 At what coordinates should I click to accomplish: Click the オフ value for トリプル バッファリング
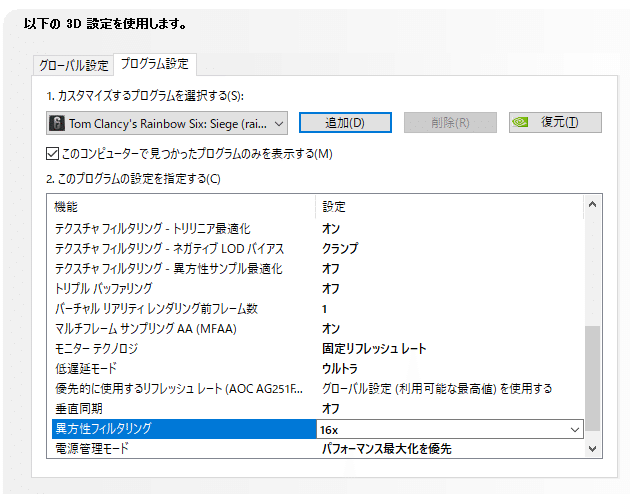click(x=331, y=289)
